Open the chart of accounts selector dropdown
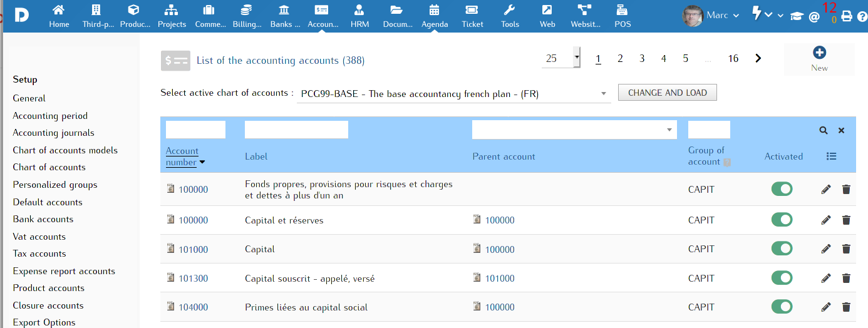The width and height of the screenshot is (868, 328). click(x=453, y=94)
